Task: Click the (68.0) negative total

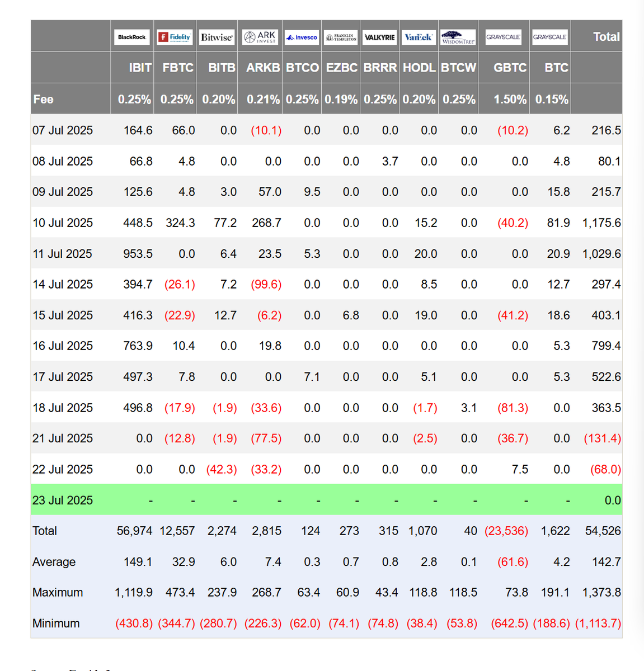Action: click(x=606, y=470)
